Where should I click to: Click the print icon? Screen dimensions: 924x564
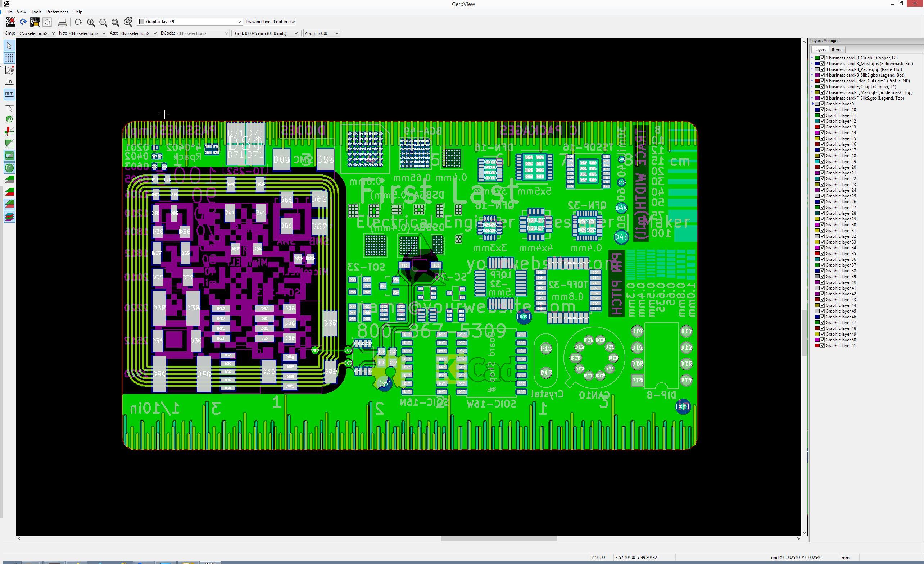tap(62, 22)
